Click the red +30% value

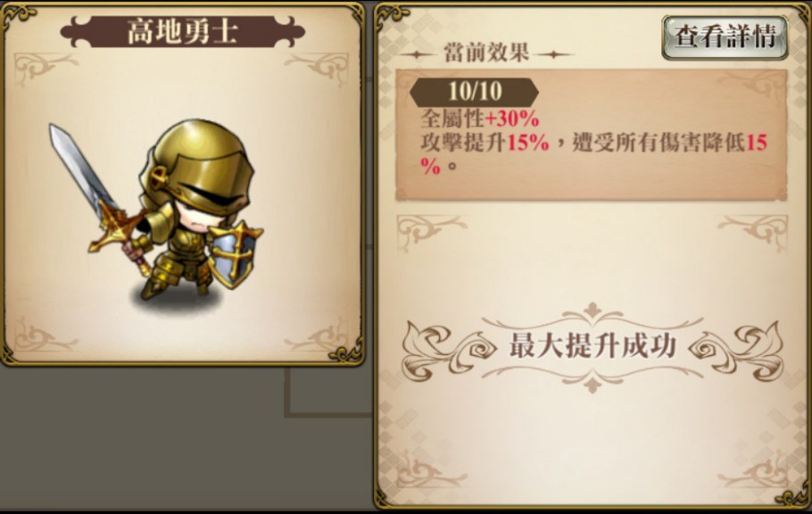tap(511, 120)
